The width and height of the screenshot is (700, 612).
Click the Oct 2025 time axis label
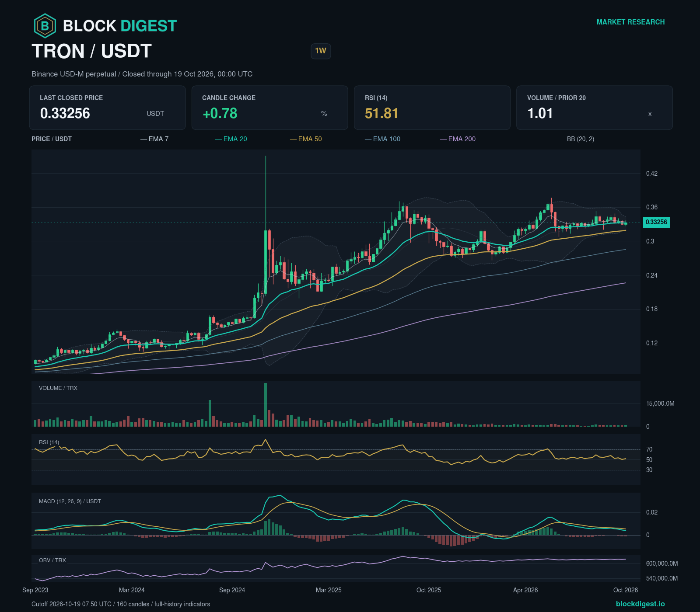click(x=429, y=590)
